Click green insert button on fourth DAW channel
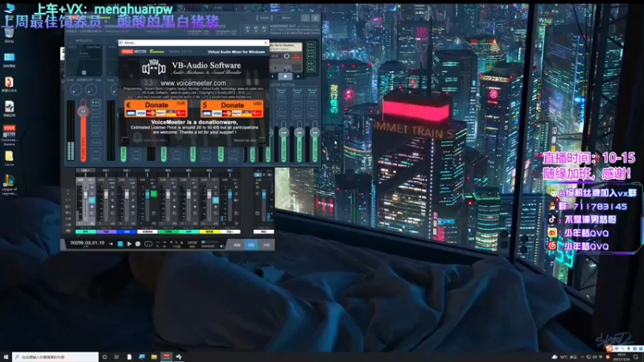This screenshot has height=362, width=644. [x=154, y=194]
